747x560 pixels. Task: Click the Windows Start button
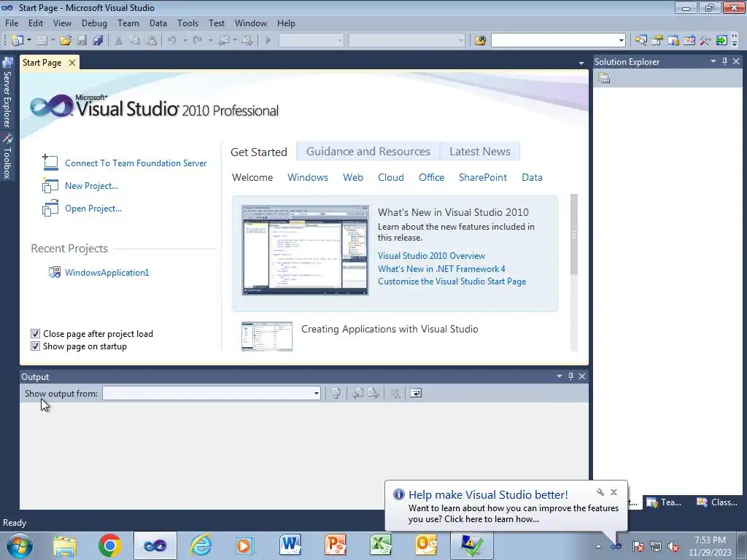[x=20, y=545]
